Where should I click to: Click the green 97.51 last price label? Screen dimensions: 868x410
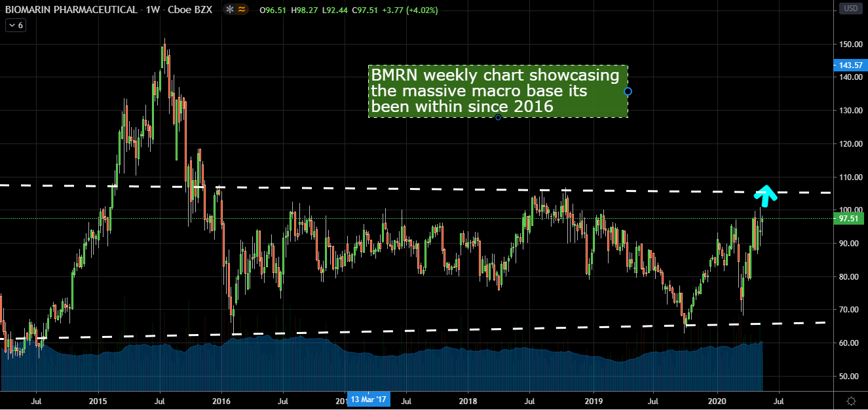pyautogui.click(x=850, y=219)
